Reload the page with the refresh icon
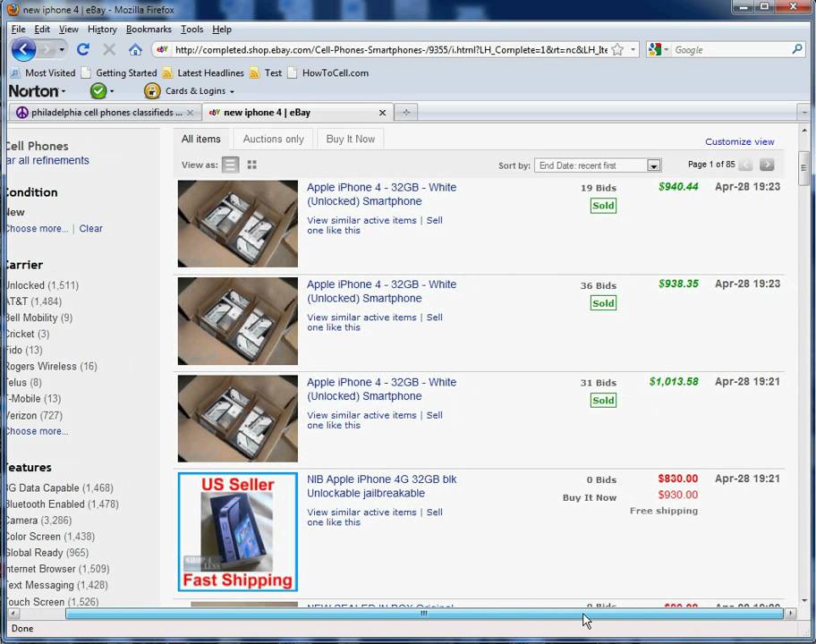This screenshot has height=644, width=816. tap(82, 49)
